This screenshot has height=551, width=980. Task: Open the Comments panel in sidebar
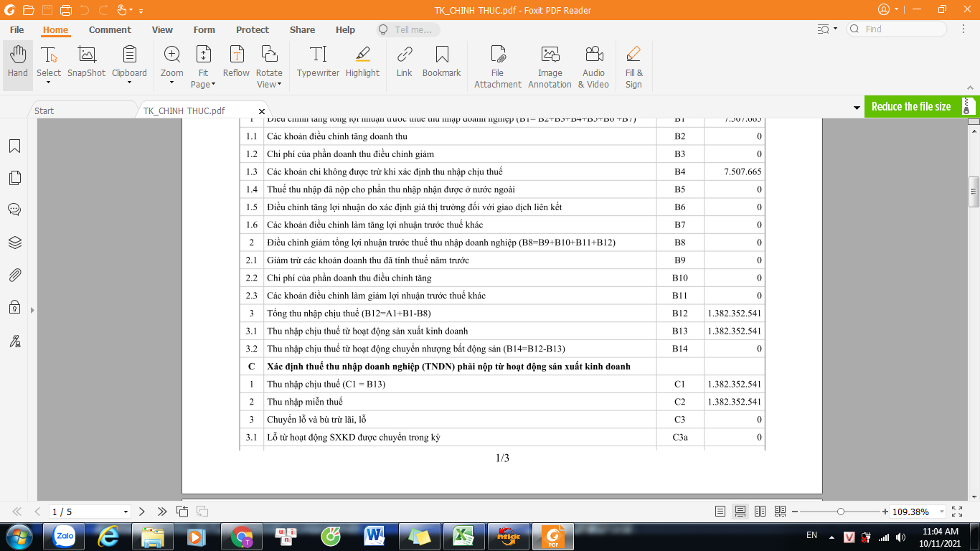(14, 209)
